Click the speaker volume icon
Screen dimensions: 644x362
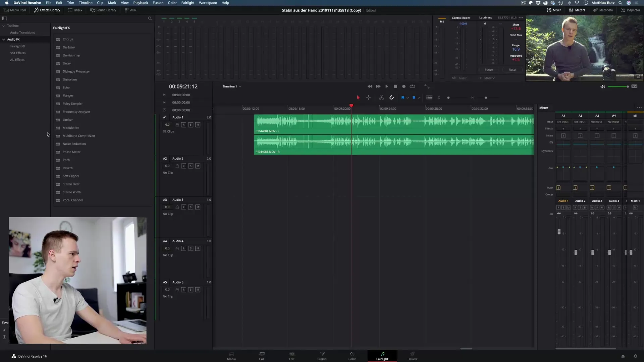[x=603, y=86]
